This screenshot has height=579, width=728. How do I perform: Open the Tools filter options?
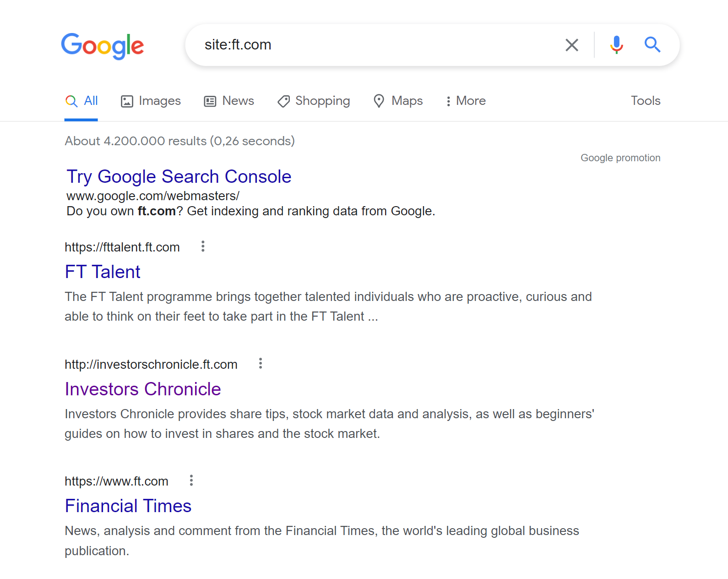pyautogui.click(x=646, y=101)
